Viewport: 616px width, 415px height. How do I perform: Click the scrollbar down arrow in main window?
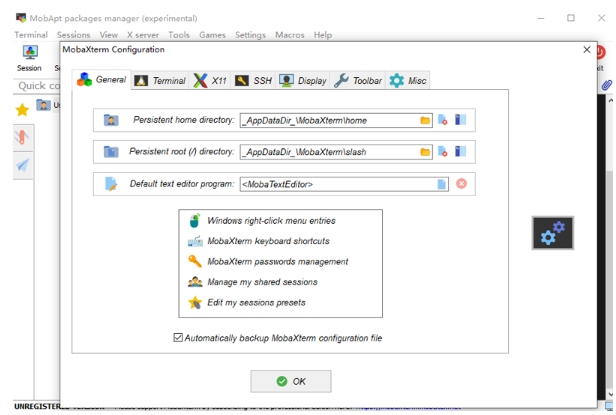[x=610, y=394]
